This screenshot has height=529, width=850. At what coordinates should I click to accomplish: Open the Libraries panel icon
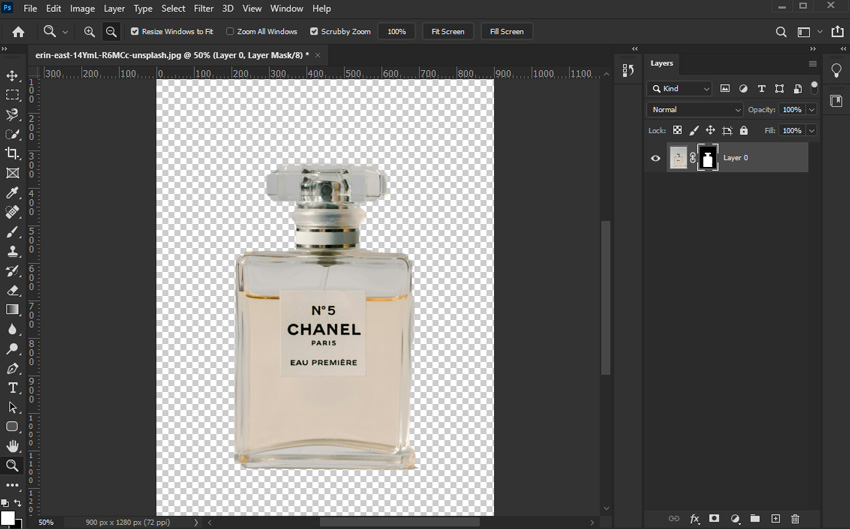(836, 101)
